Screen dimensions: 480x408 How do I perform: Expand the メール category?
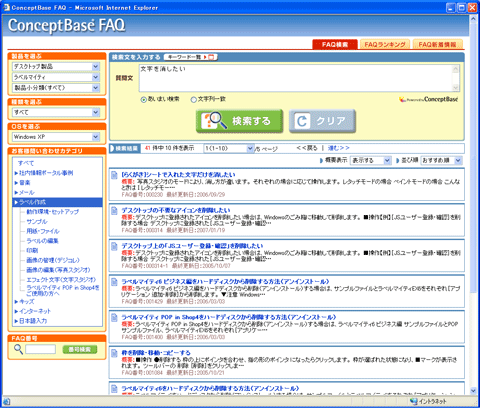[16, 192]
